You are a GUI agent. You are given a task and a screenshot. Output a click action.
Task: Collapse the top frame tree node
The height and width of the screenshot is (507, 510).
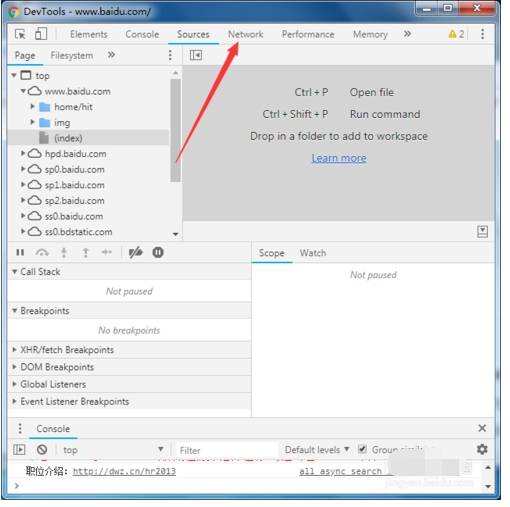[14, 75]
